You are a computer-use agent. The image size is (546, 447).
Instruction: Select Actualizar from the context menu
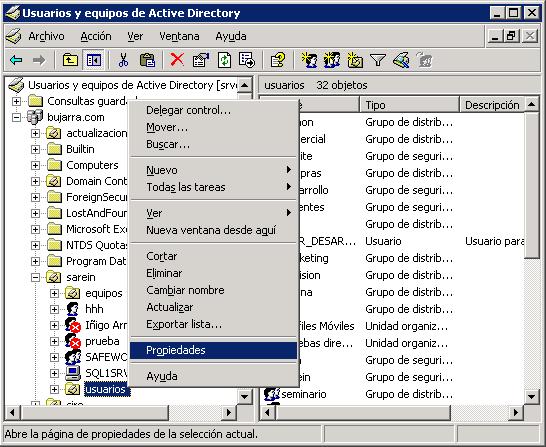tap(213, 307)
